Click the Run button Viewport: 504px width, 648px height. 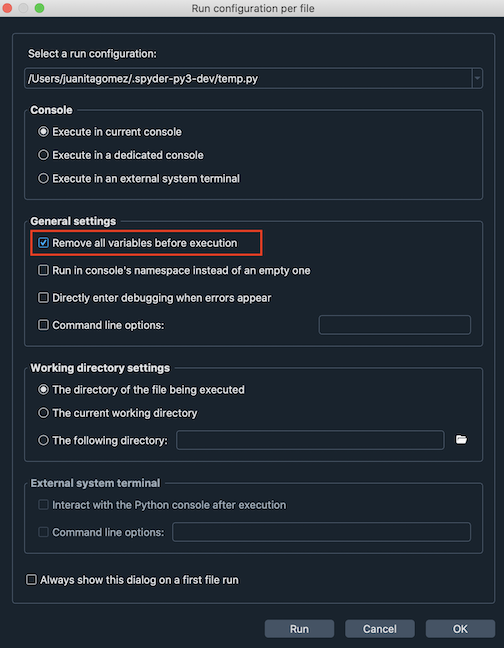coord(299,629)
